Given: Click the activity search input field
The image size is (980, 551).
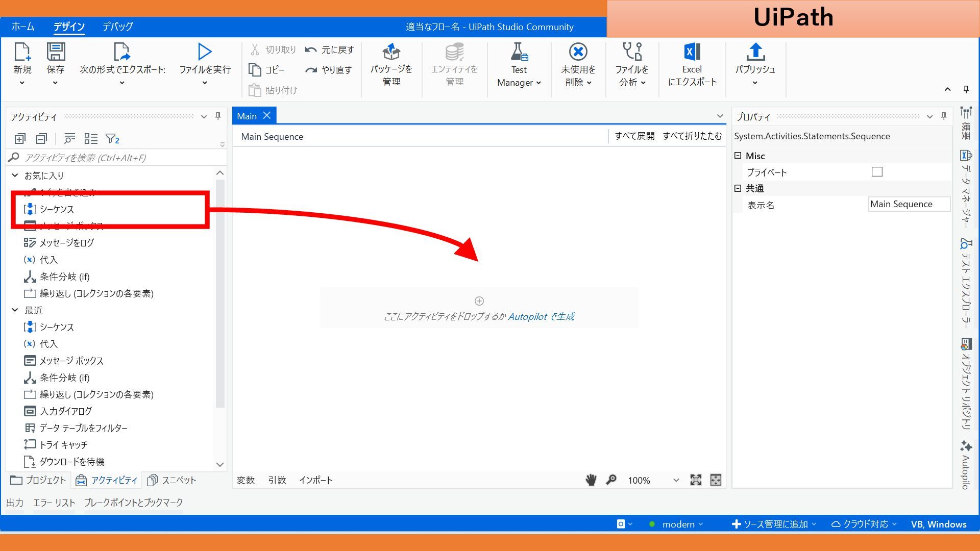Looking at the screenshot, I should tap(117, 158).
